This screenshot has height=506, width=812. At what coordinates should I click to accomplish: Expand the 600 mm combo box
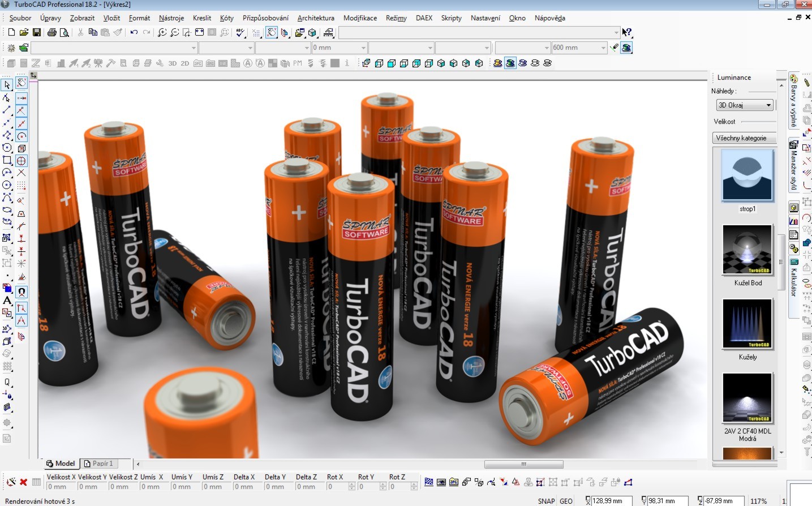[x=579, y=48]
